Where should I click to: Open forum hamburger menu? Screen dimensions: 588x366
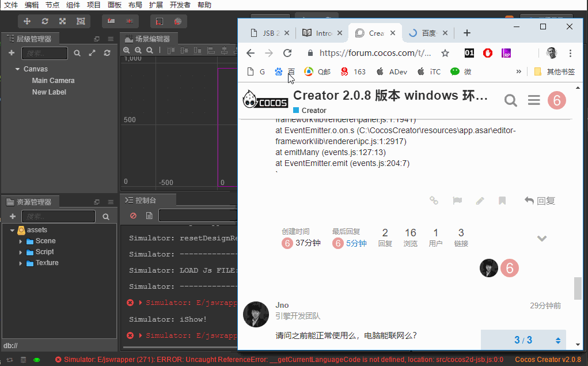[x=534, y=100]
